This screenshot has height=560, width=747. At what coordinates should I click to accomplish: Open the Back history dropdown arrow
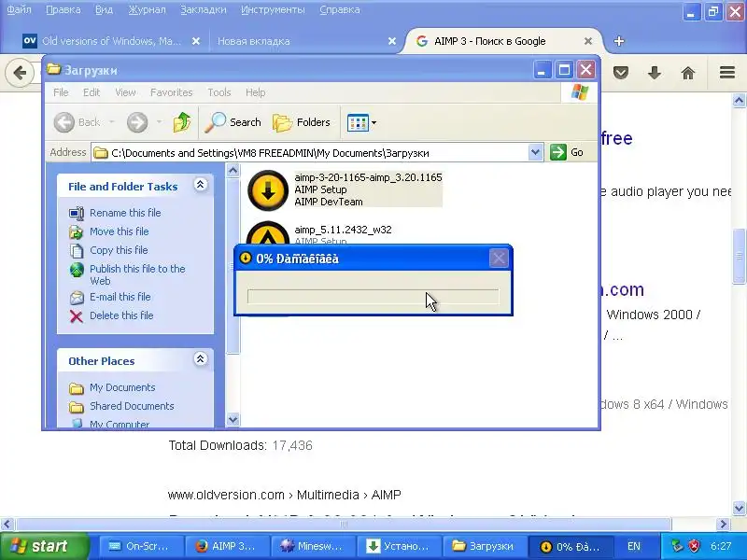pyautogui.click(x=112, y=122)
